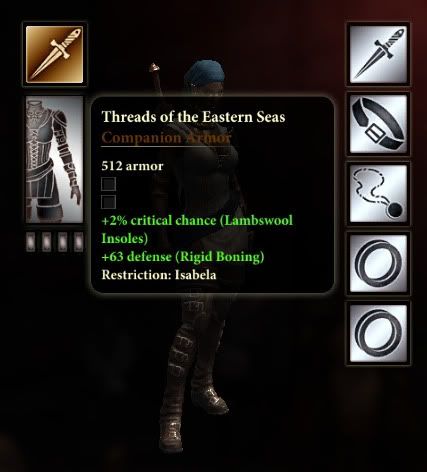Select rightmost armor upgrade slot under armor
Screen dimensions: 427x472
point(79,242)
